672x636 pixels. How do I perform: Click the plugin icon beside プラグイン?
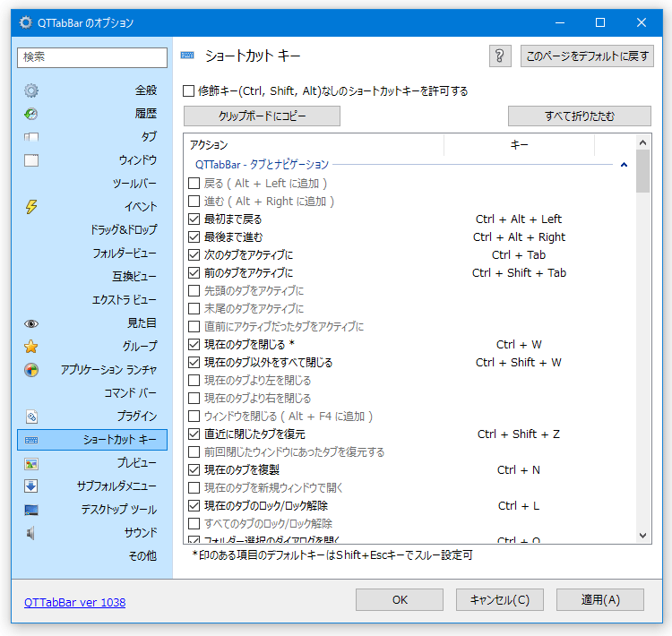tap(31, 417)
